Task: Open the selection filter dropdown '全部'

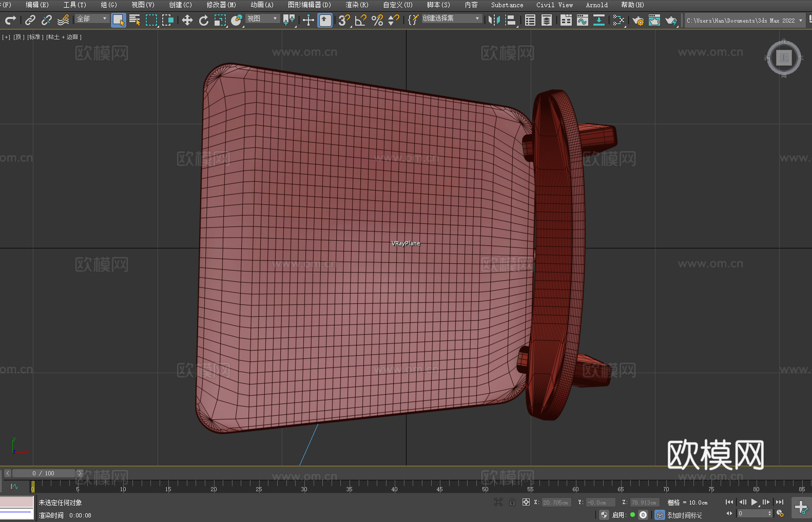Action: click(92, 18)
